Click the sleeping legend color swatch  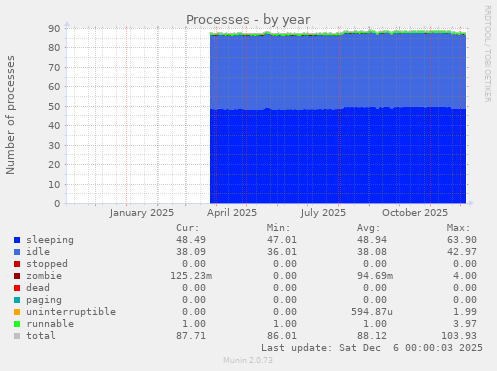17,240
